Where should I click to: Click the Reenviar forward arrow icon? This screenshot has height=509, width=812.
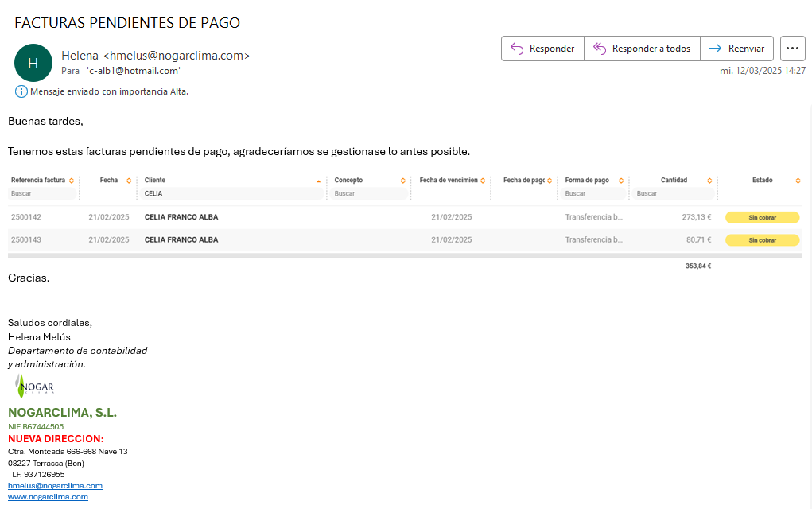715,49
